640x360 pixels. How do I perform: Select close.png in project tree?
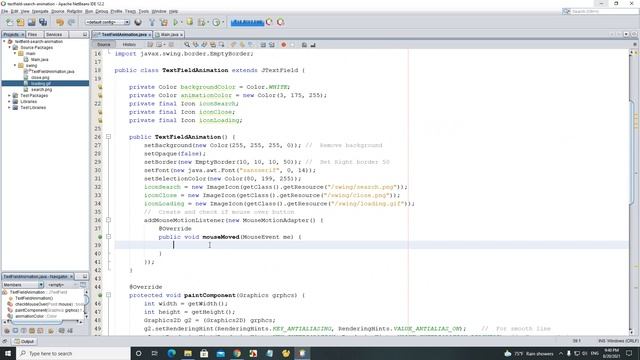(40, 77)
